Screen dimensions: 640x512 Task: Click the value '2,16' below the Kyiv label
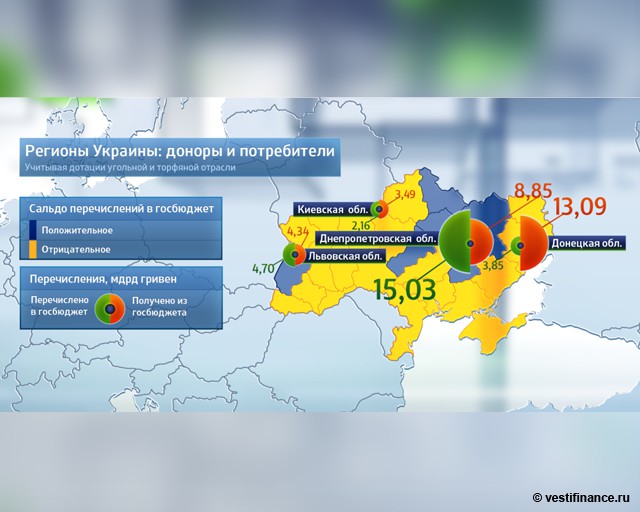coord(361,224)
